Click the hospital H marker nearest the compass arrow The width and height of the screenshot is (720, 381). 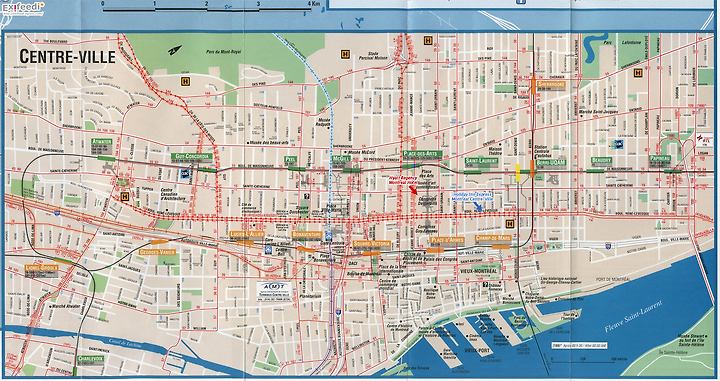(186, 82)
